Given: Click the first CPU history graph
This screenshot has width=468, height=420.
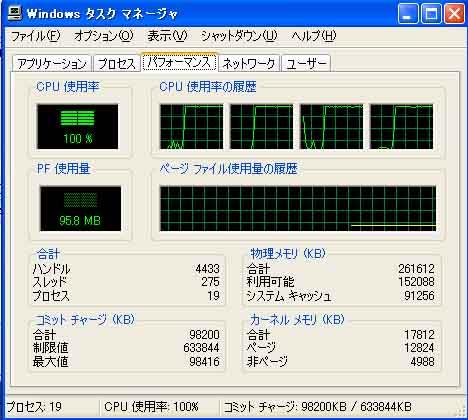Looking at the screenshot, I should (x=192, y=127).
